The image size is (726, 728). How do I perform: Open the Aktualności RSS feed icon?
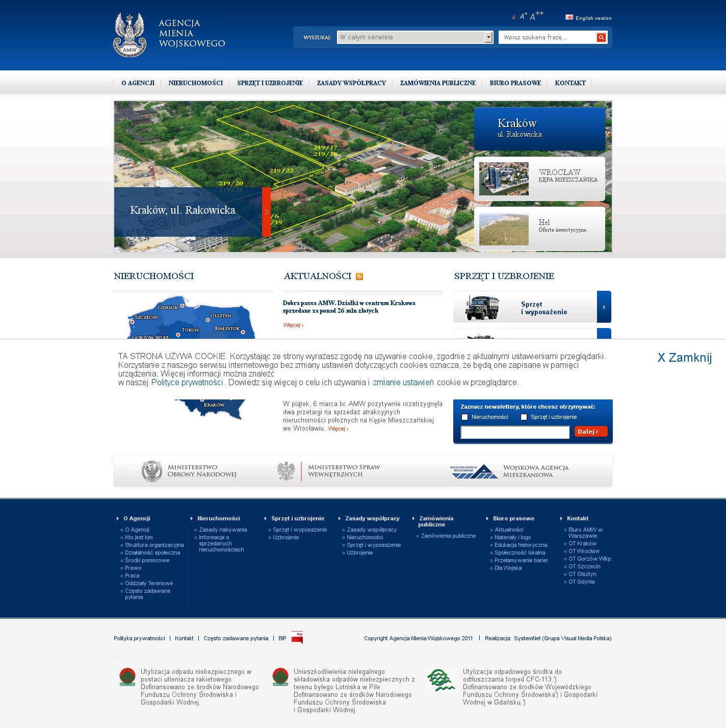(359, 277)
